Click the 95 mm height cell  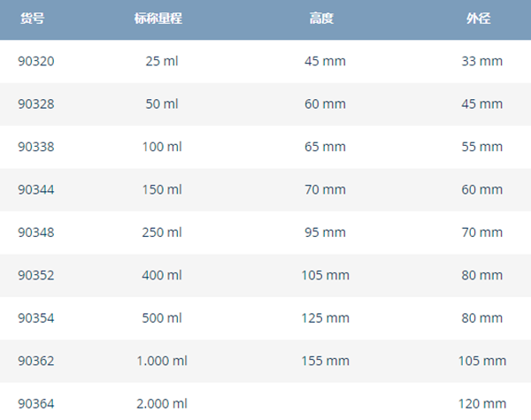click(325, 233)
